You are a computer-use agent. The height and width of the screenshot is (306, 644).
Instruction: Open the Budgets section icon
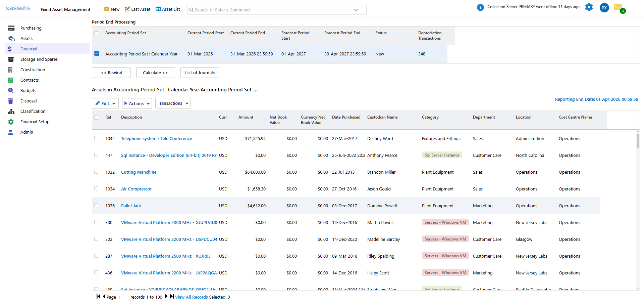pyautogui.click(x=11, y=90)
